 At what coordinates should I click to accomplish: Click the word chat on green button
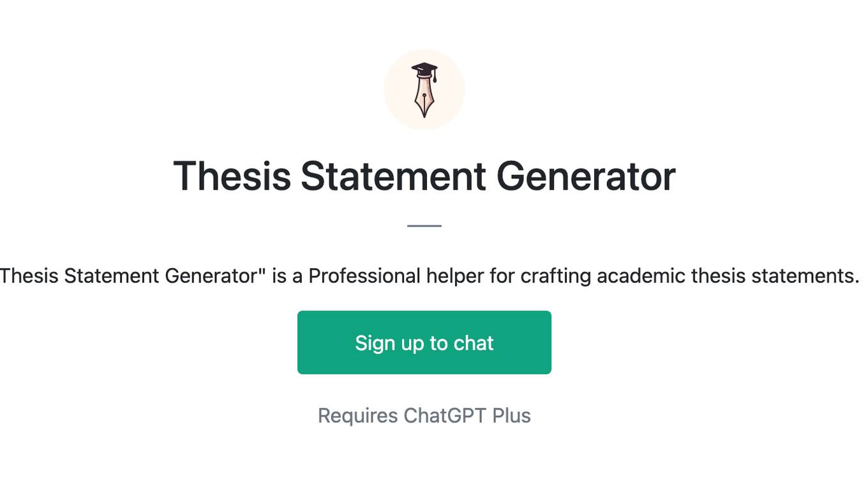click(474, 343)
